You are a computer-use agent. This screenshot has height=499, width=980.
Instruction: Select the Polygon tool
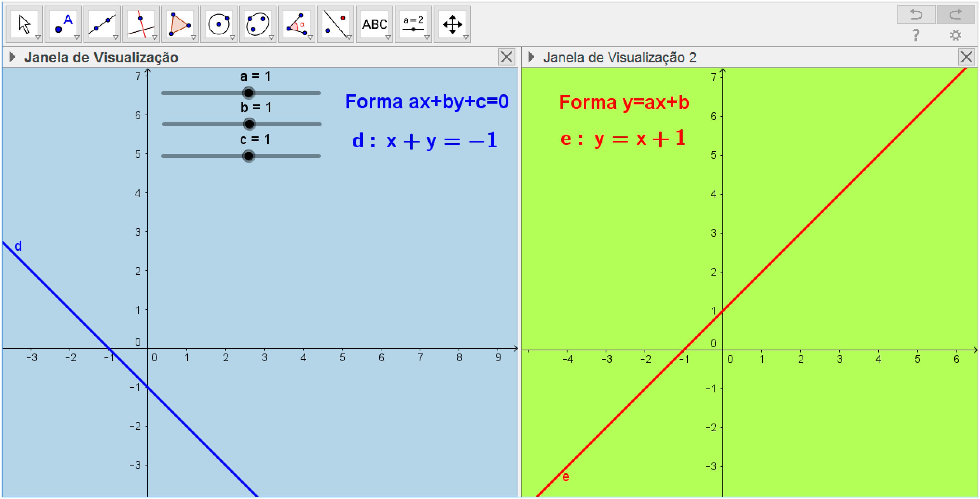click(180, 24)
